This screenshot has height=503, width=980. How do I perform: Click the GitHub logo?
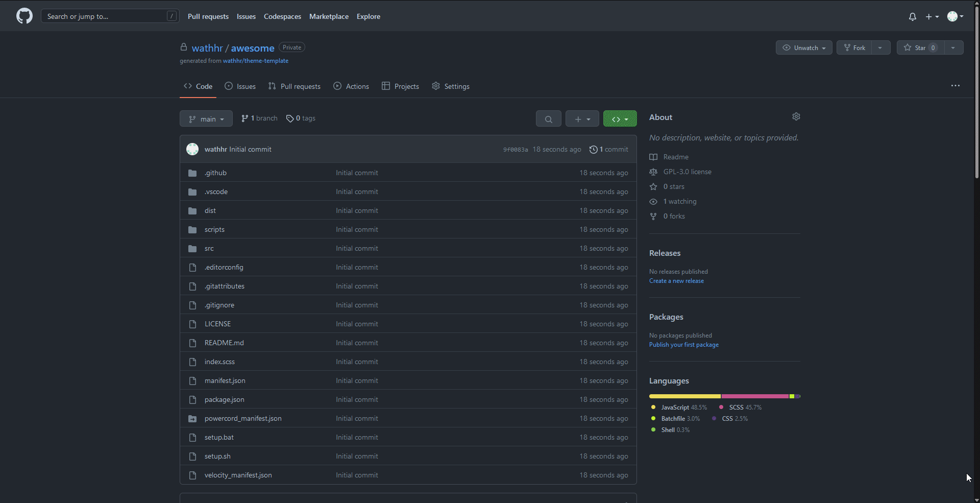coord(24,16)
